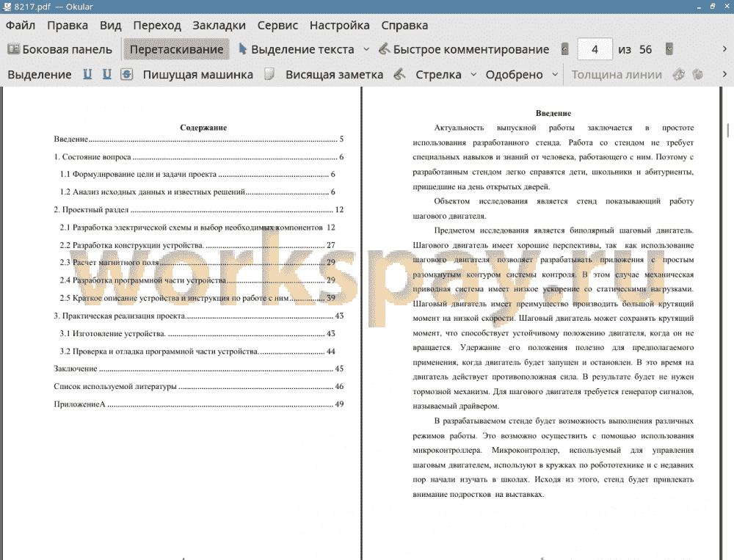The image size is (734, 560).
Task: Click the Введение entry in the contents list
Action: coord(198,139)
